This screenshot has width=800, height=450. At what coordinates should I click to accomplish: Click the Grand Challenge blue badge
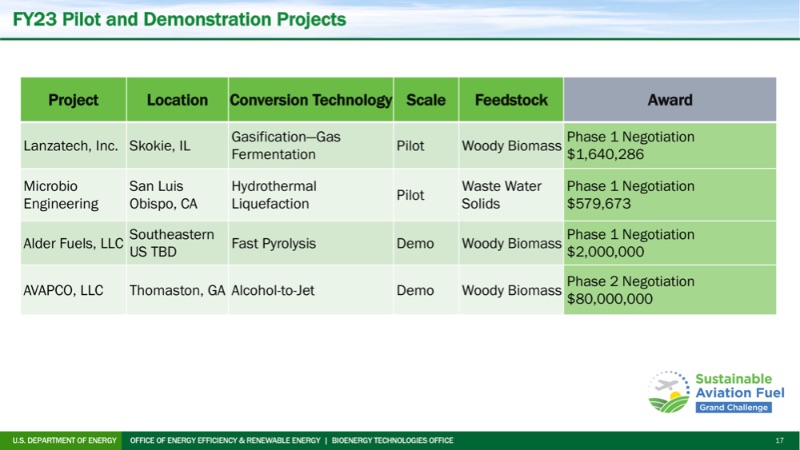point(732,408)
